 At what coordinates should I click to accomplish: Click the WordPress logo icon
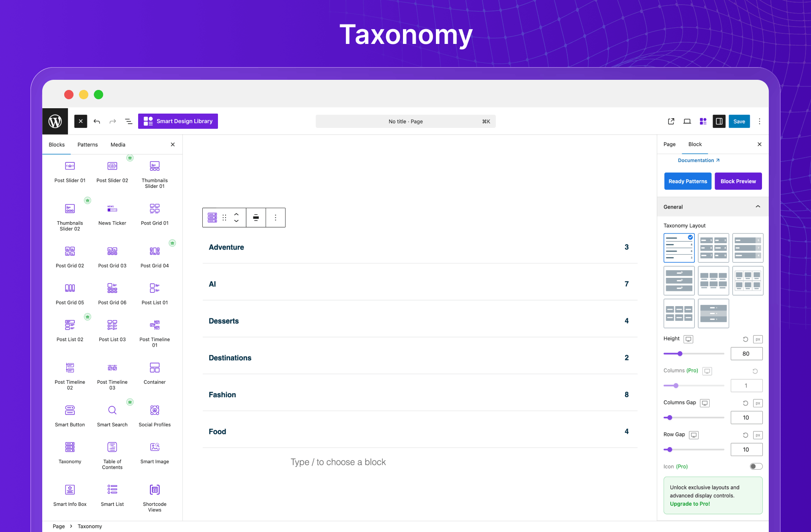tap(55, 121)
